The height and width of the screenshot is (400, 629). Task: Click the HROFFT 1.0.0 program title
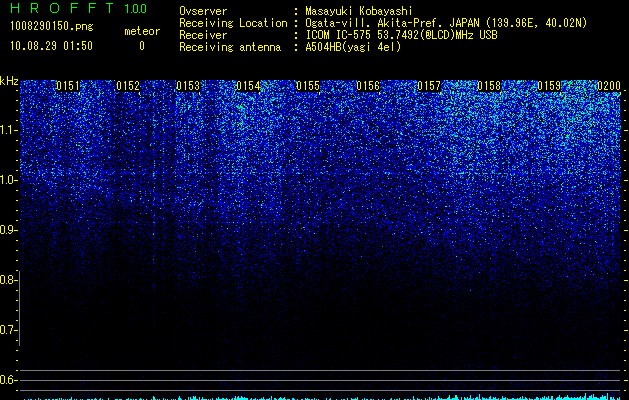click(78, 8)
